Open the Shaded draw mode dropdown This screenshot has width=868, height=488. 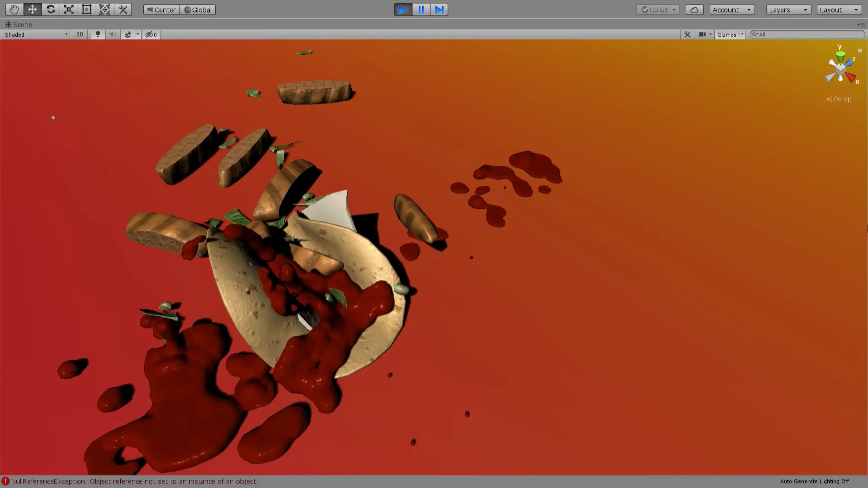tap(36, 34)
